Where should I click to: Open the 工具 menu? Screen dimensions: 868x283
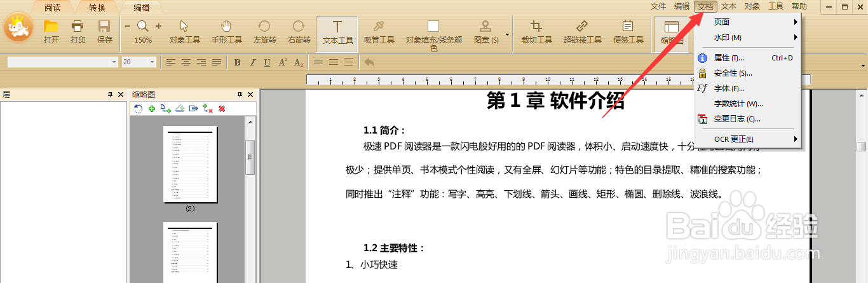[776, 6]
